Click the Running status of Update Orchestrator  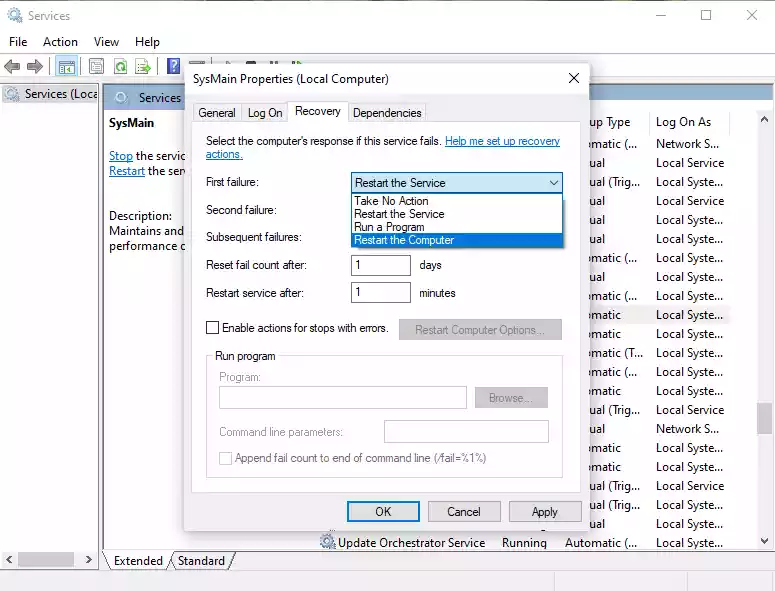(x=524, y=543)
